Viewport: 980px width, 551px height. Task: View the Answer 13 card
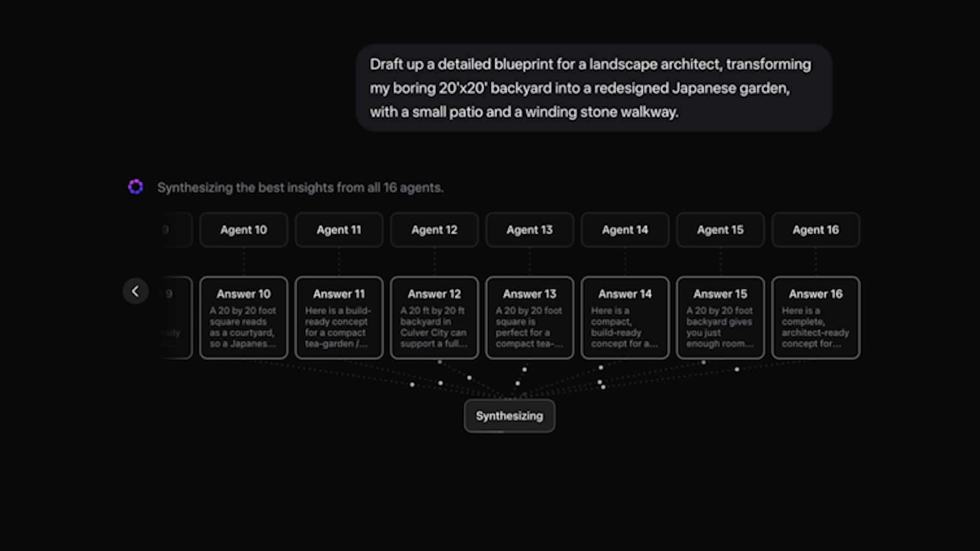tap(529, 318)
